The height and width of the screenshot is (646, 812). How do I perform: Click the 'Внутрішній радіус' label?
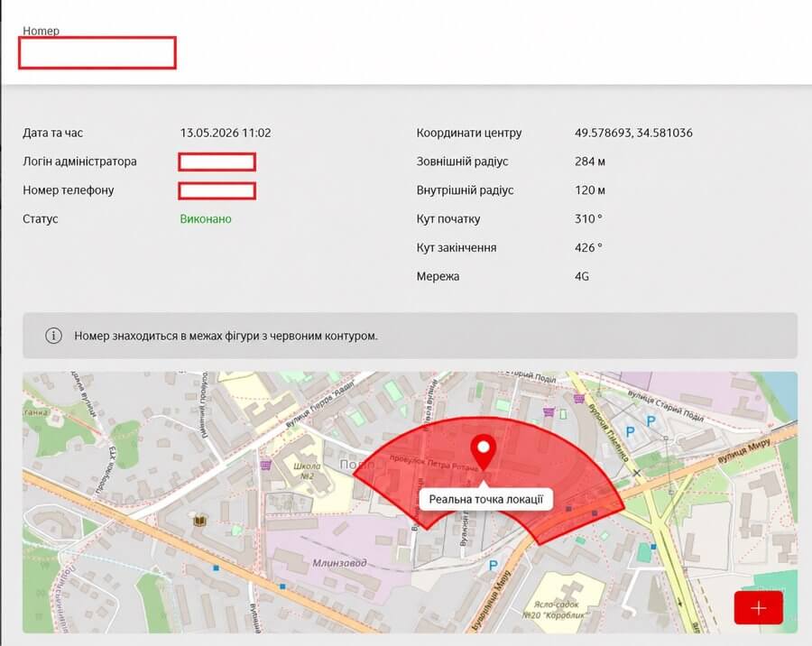click(465, 190)
